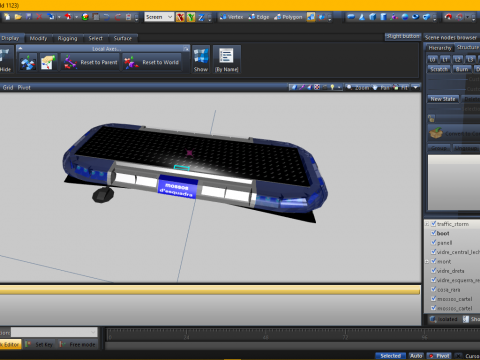Create a tube primitive
The width and height of the screenshot is (480, 360).
tap(426, 17)
